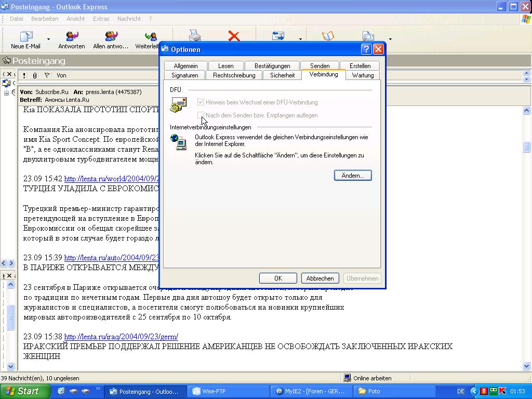This screenshot has height=399, width=532.
Task: Click the Von column header
Action: click(x=61, y=75)
